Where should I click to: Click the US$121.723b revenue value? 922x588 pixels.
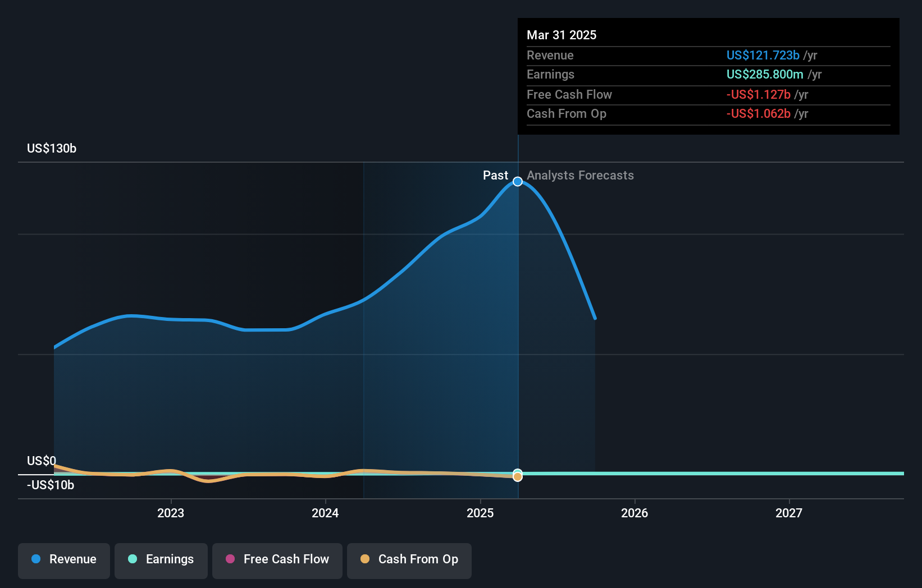[763, 55]
